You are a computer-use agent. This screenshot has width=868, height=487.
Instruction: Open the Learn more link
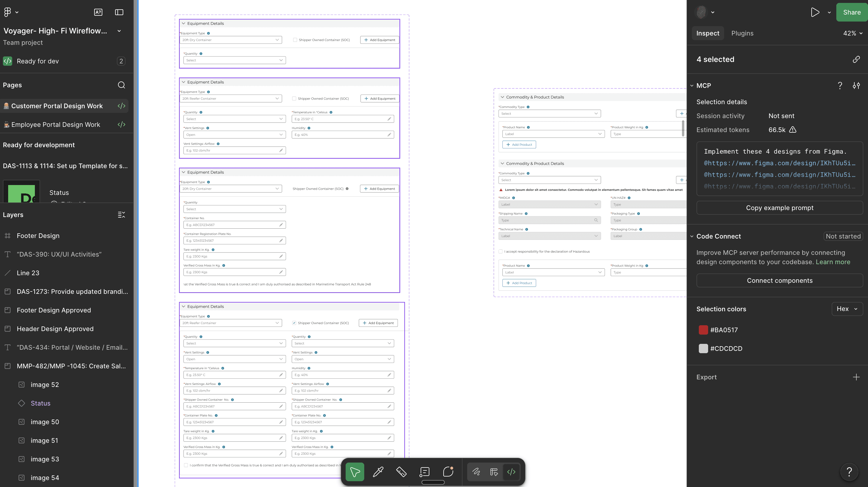point(833,262)
